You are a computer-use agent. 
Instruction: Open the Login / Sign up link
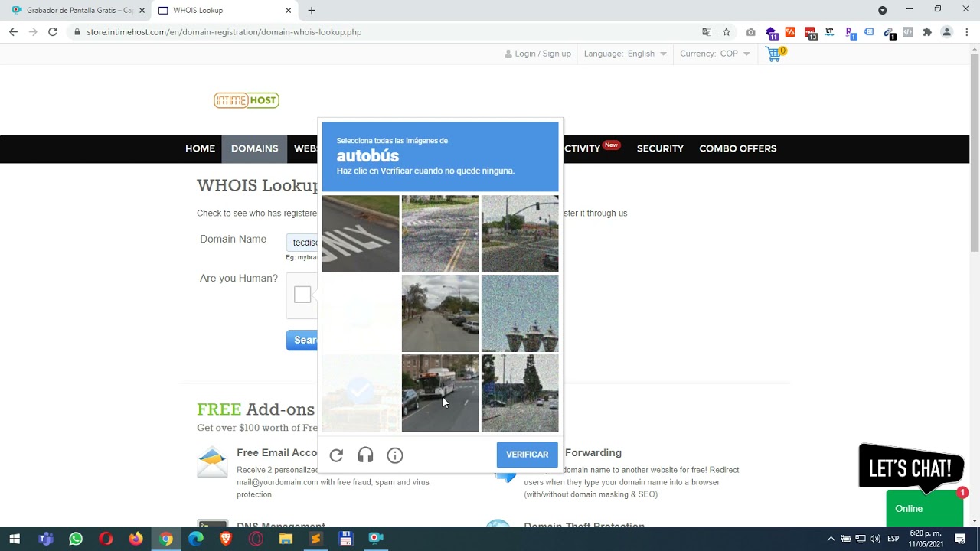(537, 54)
